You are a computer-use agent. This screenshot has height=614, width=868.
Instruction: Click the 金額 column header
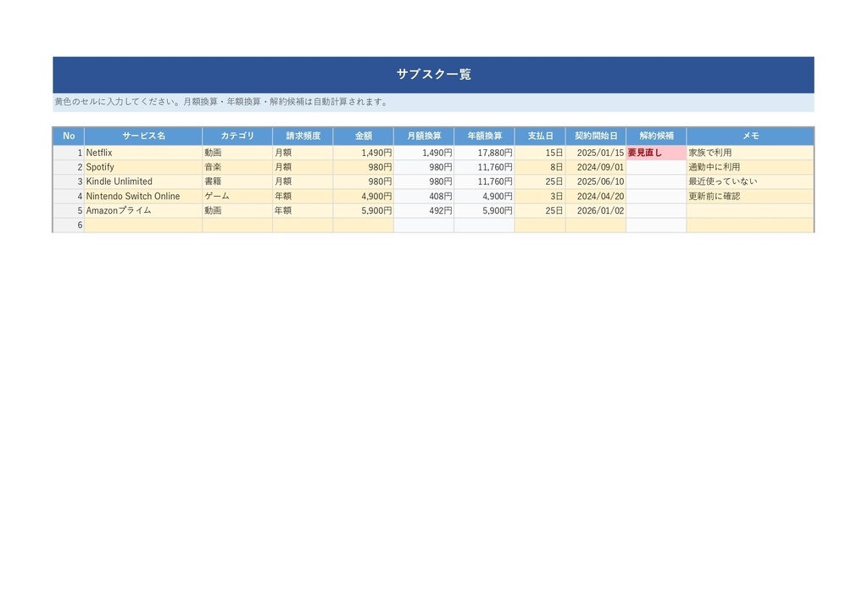coord(363,136)
